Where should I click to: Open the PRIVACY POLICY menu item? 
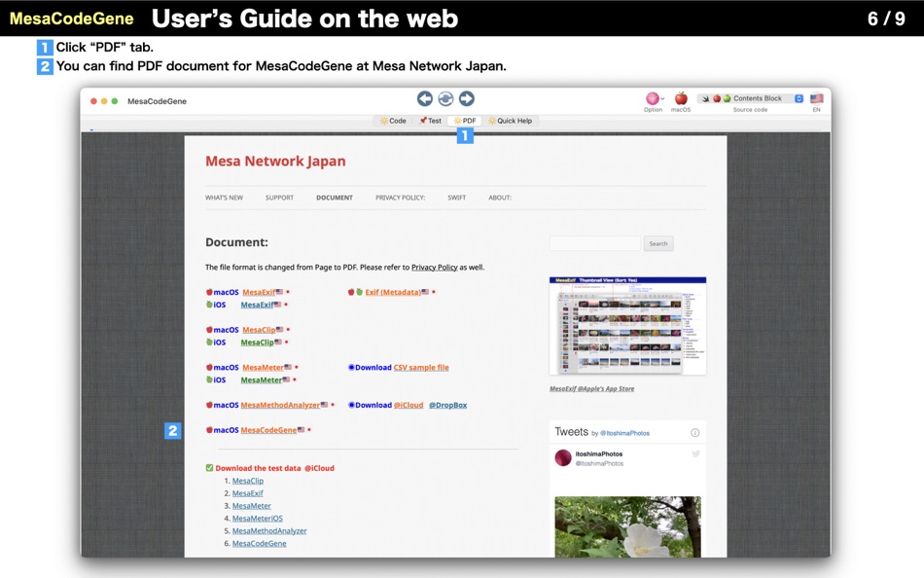400,198
